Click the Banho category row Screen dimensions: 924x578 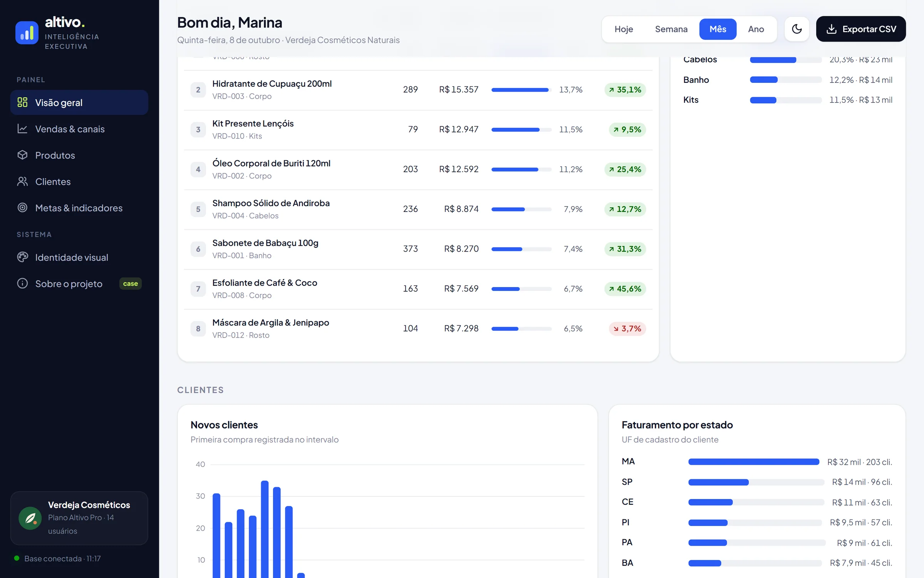tap(788, 80)
